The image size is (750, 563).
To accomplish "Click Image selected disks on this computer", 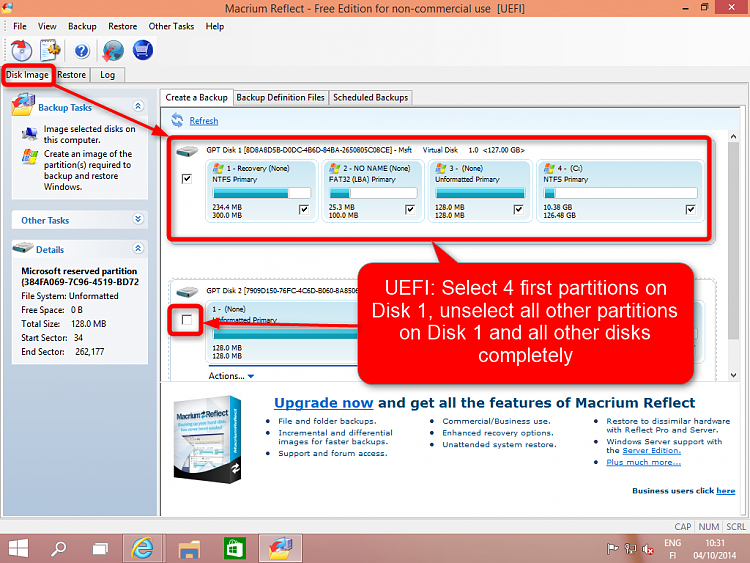I will tap(89, 134).
